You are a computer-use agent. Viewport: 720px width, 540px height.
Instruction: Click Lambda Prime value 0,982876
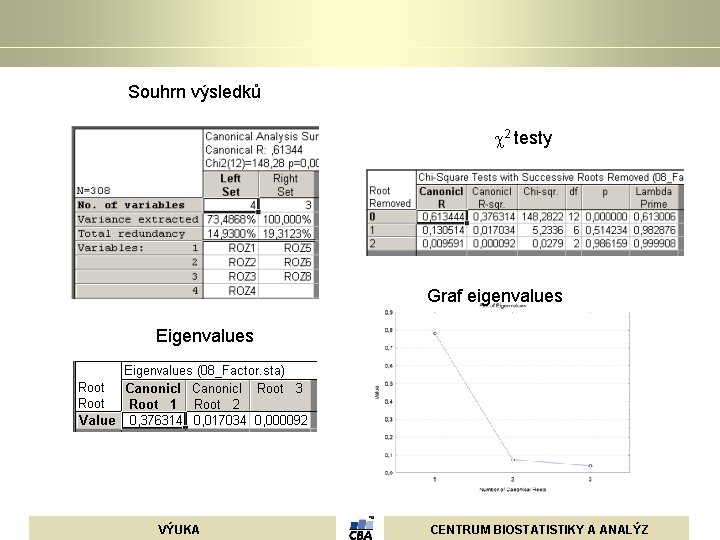point(654,230)
